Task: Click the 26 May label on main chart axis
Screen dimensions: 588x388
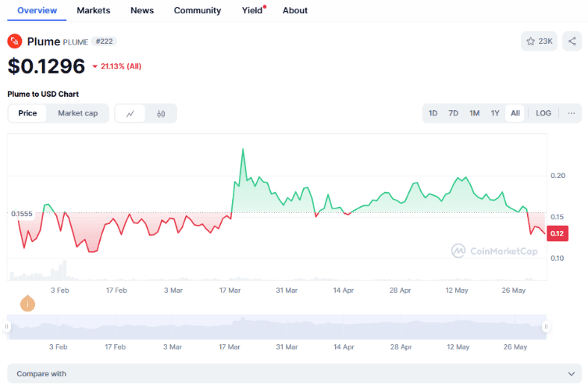Action: [513, 290]
